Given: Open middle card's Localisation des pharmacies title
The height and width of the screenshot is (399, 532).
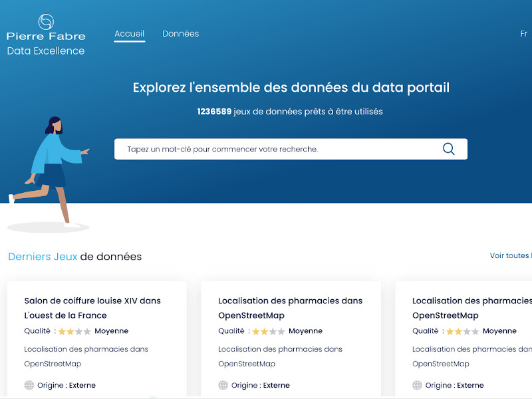Looking at the screenshot, I should point(290,308).
